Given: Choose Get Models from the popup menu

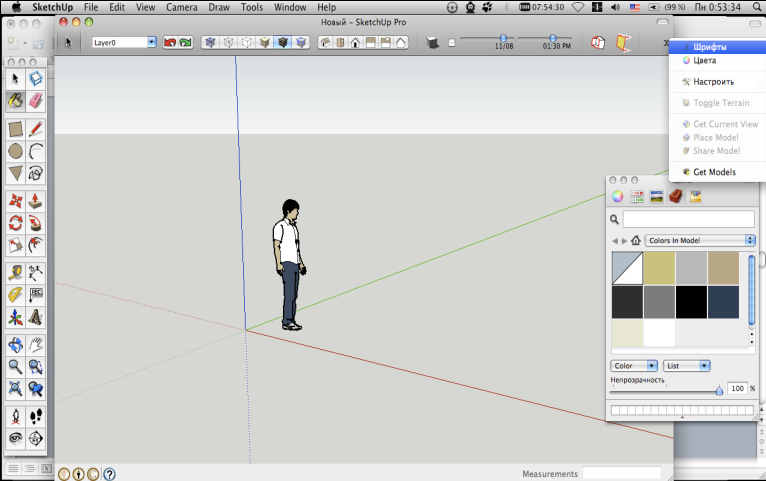Looking at the screenshot, I should point(714,172).
